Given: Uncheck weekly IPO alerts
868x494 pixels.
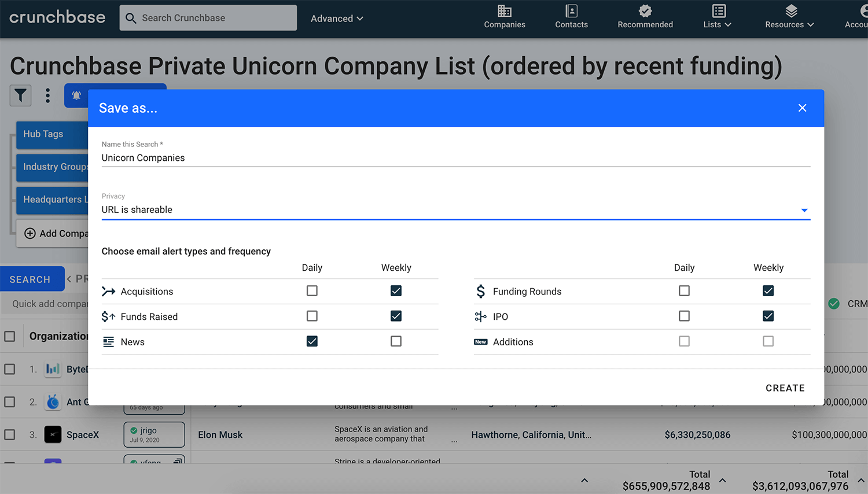Looking at the screenshot, I should [x=768, y=316].
